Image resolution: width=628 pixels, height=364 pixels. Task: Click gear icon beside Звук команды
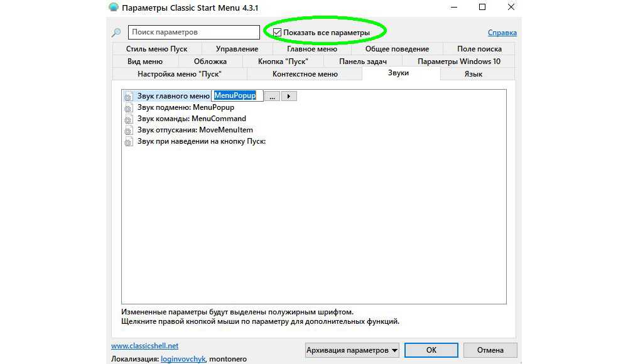pos(129,119)
